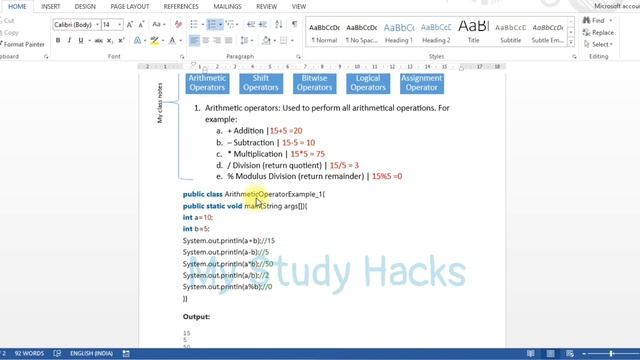
Task: Open the REFERENCES tab
Action: (181, 7)
